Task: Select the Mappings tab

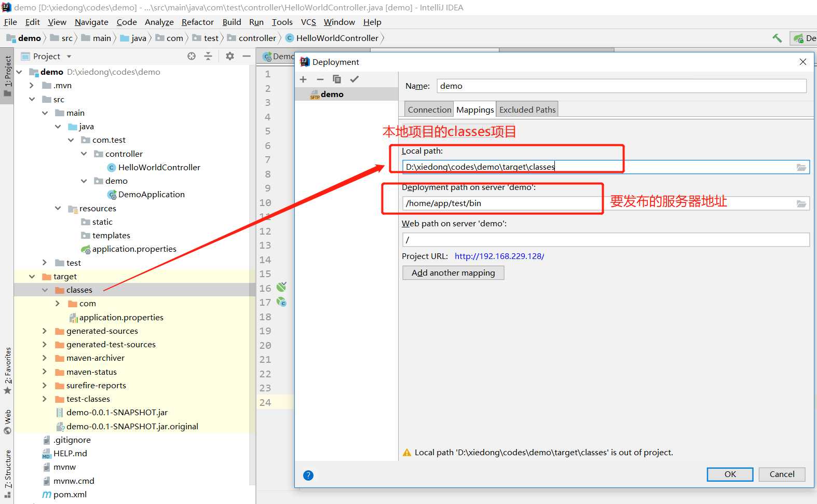Action: coord(475,110)
